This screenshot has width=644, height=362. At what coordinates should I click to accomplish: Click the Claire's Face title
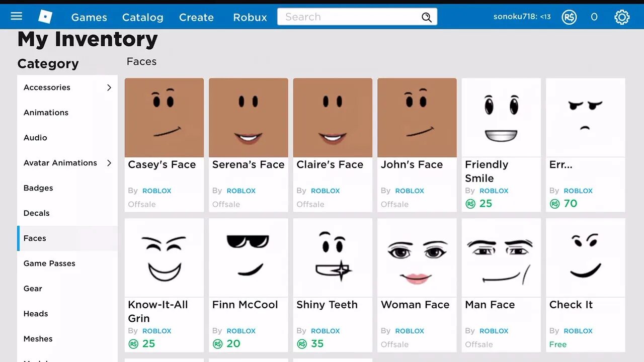point(330,164)
